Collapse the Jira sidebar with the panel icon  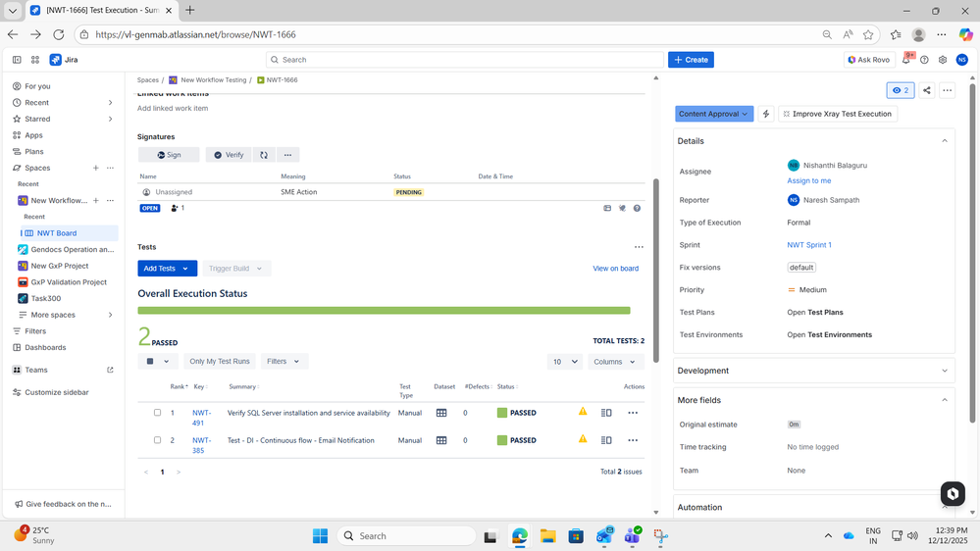click(x=17, y=60)
